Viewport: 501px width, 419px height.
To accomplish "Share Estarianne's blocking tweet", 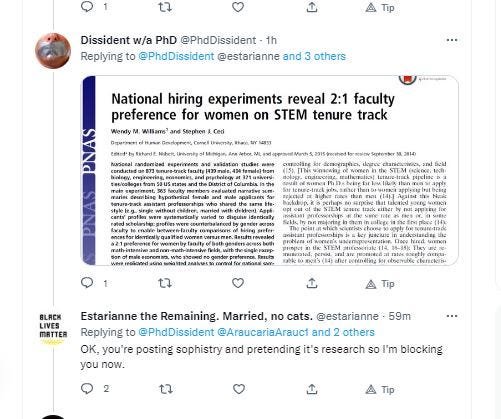I will 312,389.
